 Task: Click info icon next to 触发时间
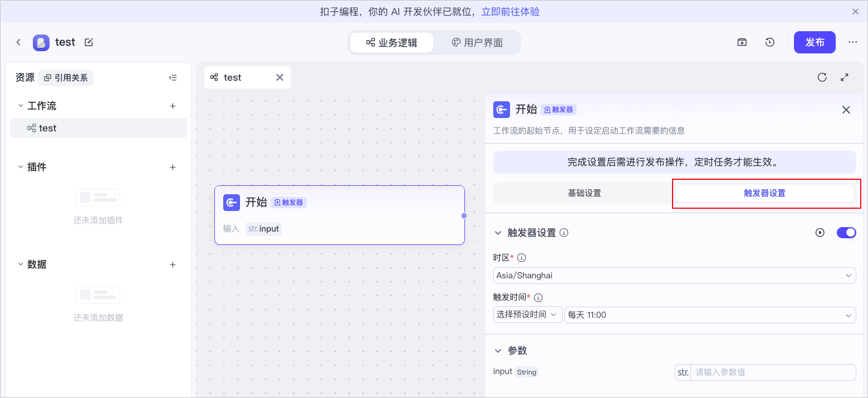point(538,297)
